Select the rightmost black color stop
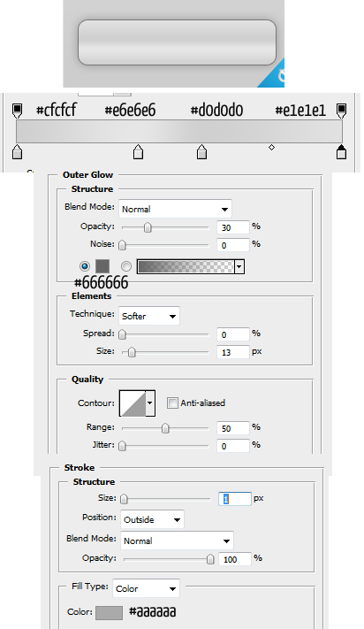 (341, 152)
